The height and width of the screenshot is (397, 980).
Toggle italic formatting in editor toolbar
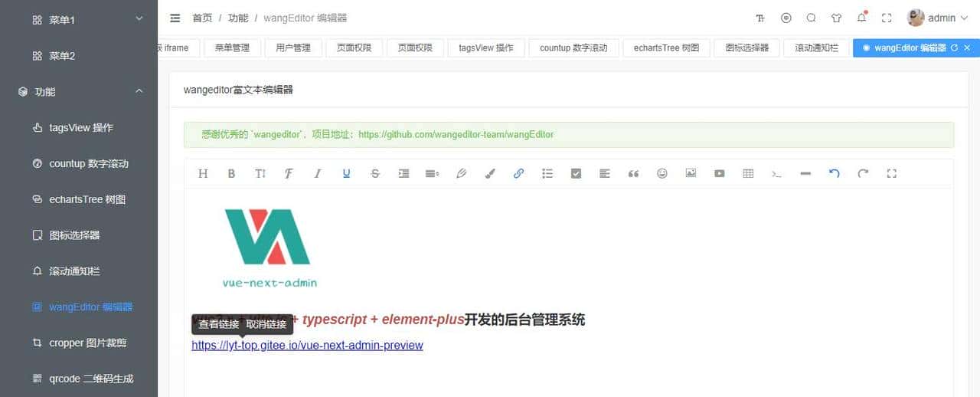[318, 174]
